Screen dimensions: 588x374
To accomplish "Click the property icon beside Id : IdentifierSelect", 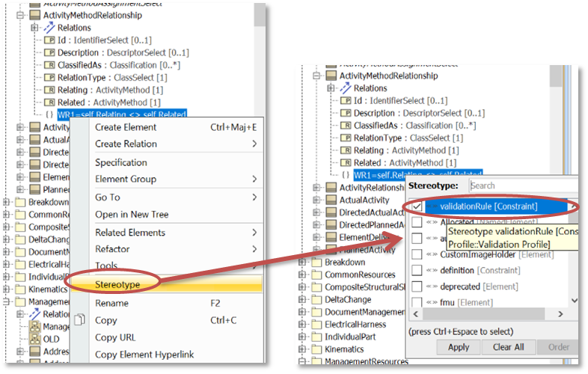I will 49,40.
